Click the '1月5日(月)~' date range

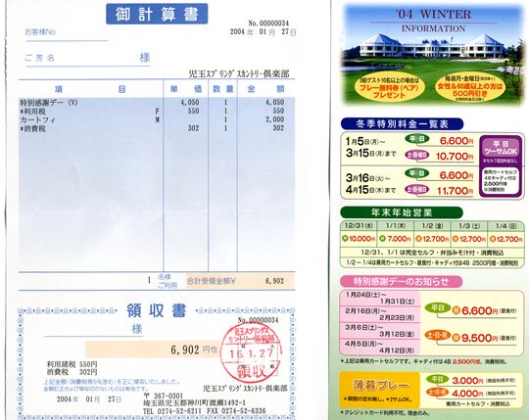tap(365, 141)
